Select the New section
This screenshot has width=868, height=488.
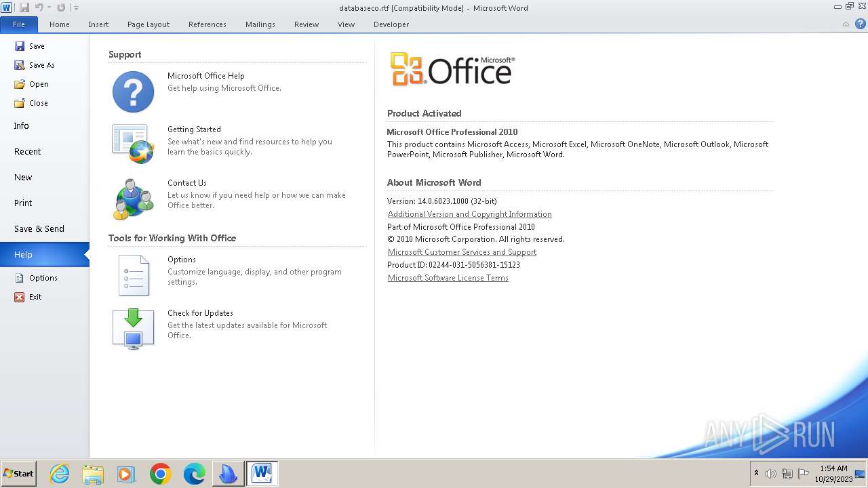[x=45, y=178]
